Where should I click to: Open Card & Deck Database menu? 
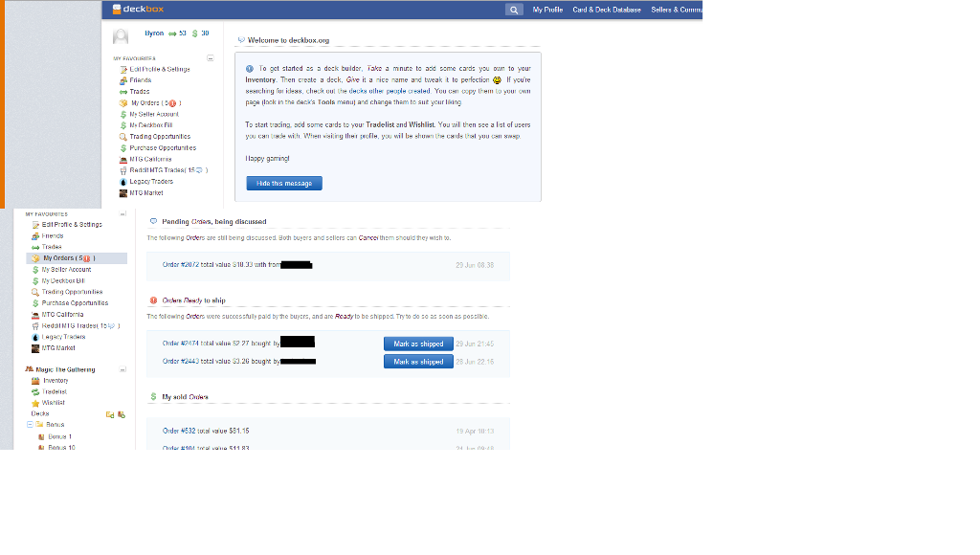[x=607, y=10]
